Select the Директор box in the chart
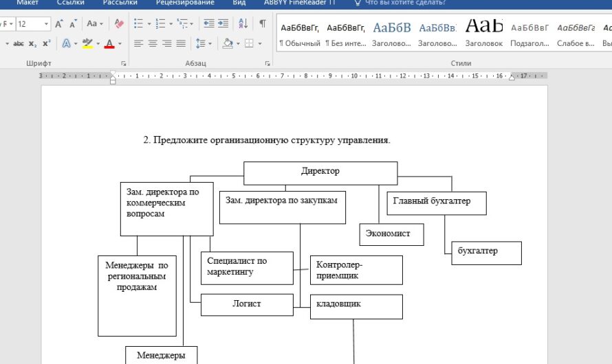This screenshot has height=364, width=612. (320, 173)
